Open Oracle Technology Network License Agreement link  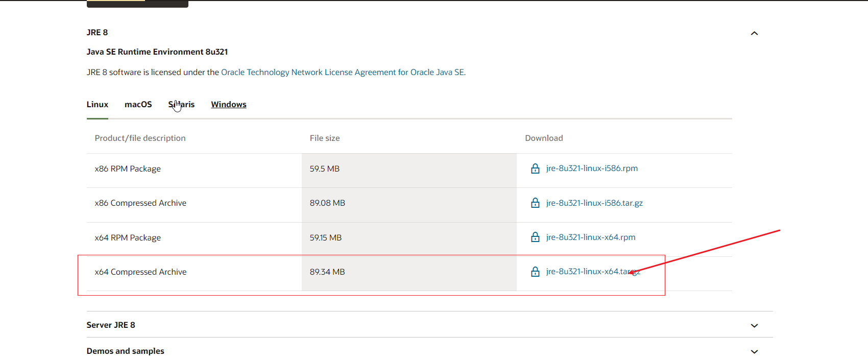click(x=343, y=72)
